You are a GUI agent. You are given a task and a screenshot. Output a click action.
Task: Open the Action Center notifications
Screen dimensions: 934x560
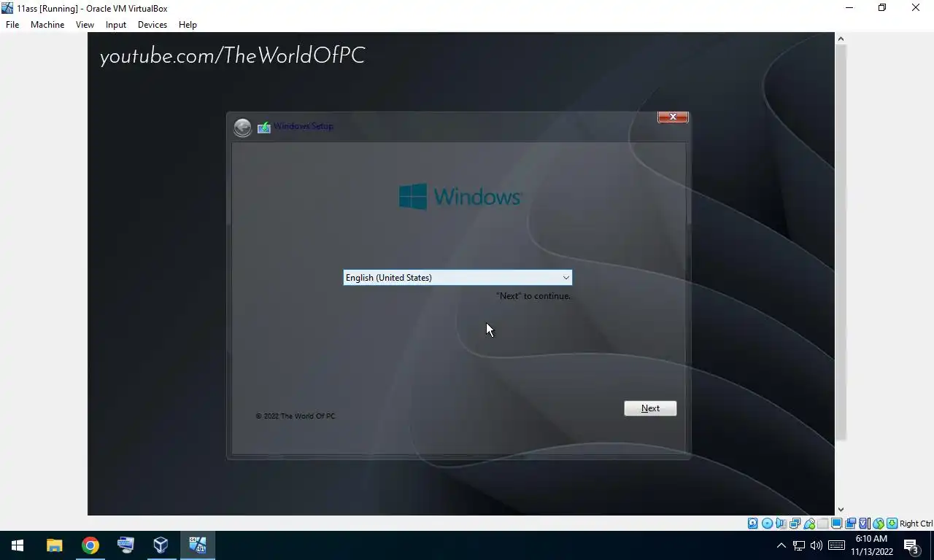pyautogui.click(x=911, y=545)
